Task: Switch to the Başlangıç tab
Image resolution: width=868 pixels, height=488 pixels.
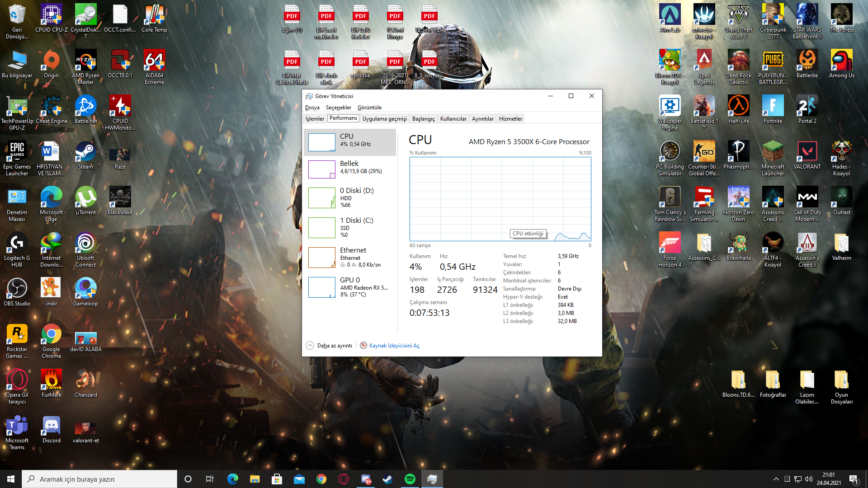Action: click(423, 119)
